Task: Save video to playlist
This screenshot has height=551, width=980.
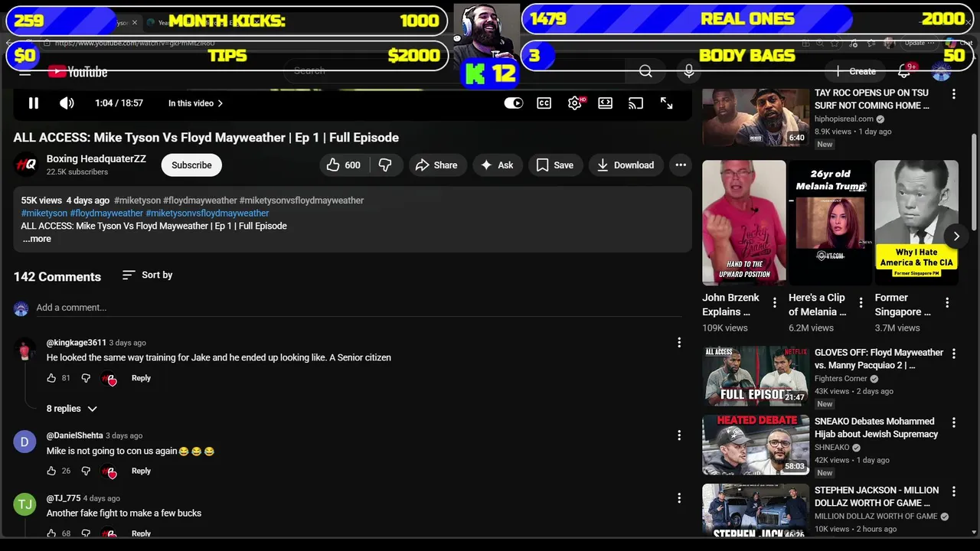Action: click(555, 165)
